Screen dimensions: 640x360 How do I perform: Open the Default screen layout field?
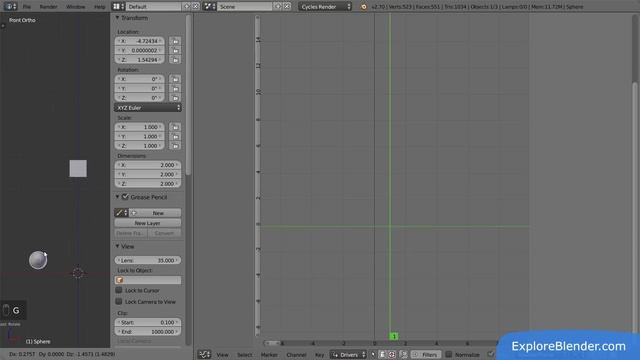(153, 7)
